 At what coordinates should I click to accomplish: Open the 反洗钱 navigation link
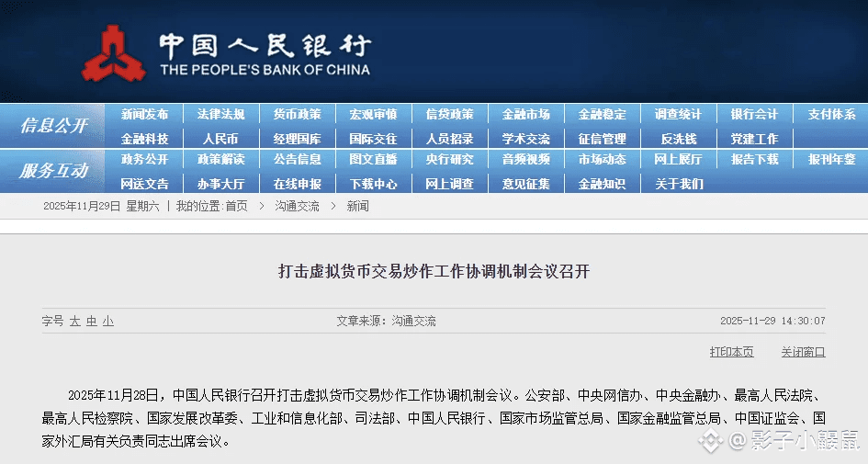[678, 139]
